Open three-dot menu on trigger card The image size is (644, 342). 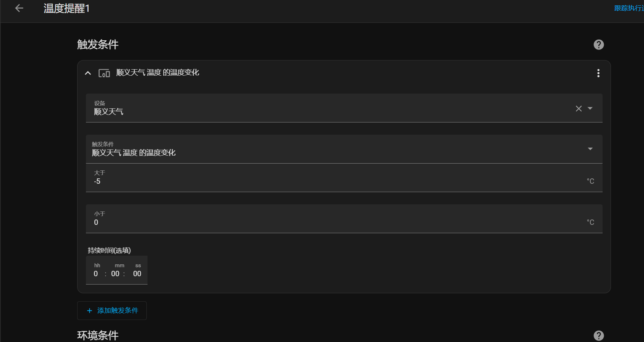598,73
